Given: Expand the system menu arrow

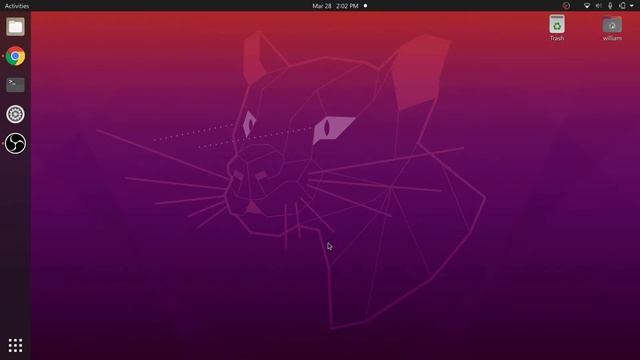Looking at the screenshot, I should [632, 6].
